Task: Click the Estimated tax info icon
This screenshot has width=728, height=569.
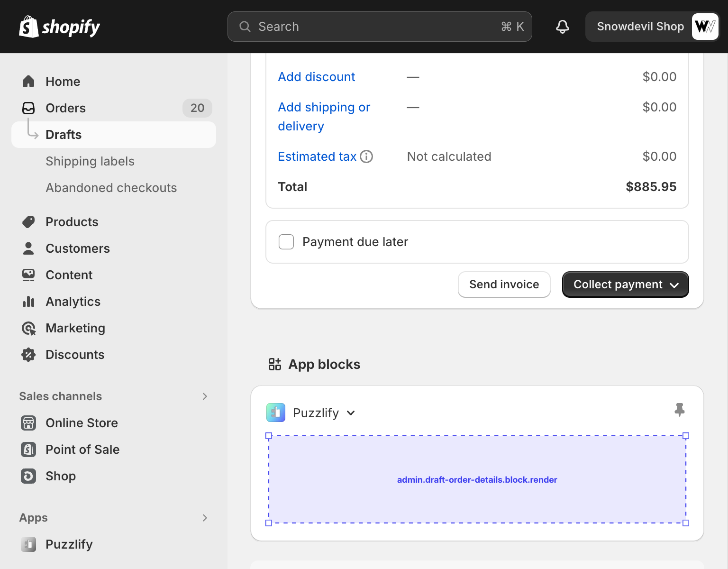Action: (x=366, y=156)
